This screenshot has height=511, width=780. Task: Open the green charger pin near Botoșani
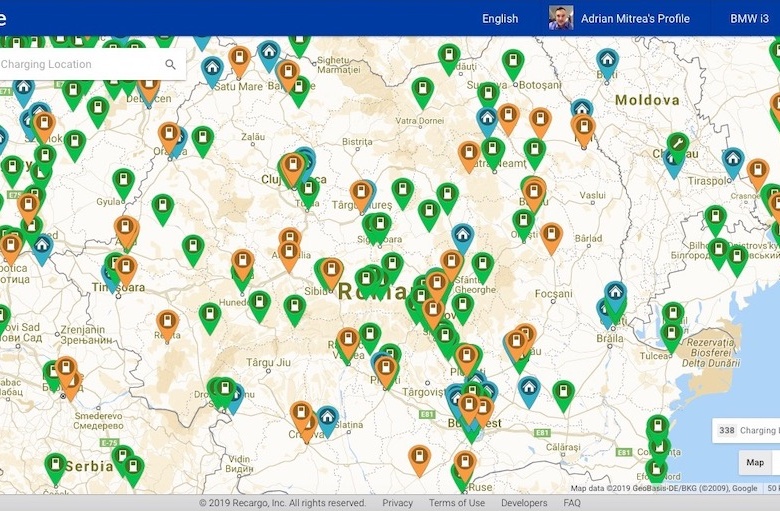512,62
